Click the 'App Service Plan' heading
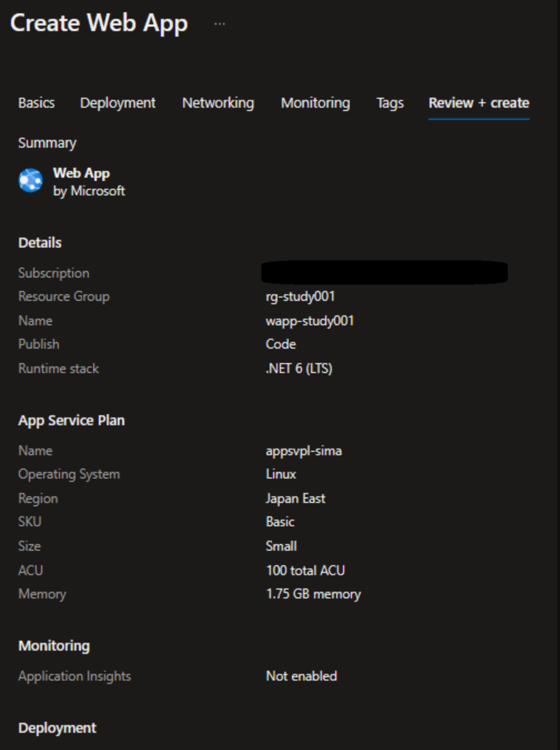This screenshot has width=560, height=750. pyautogui.click(x=72, y=420)
